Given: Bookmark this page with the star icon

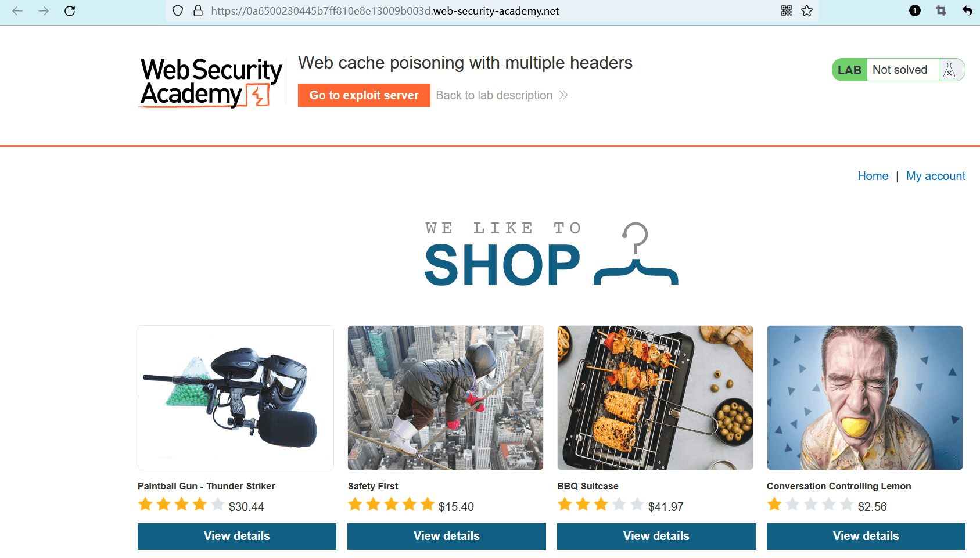Looking at the screenshot, I should [x=807, y=10].
